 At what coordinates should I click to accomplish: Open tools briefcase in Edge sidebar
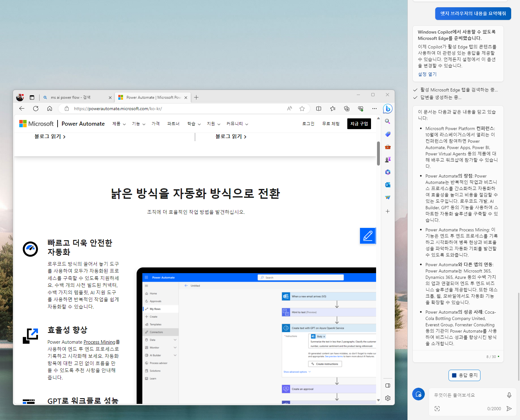[387, 147]
